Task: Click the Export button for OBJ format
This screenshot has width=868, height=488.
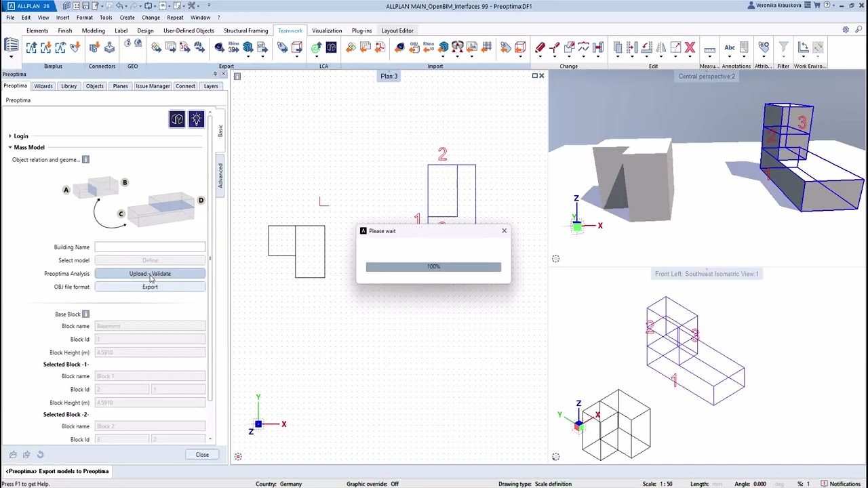Action: 150,287
